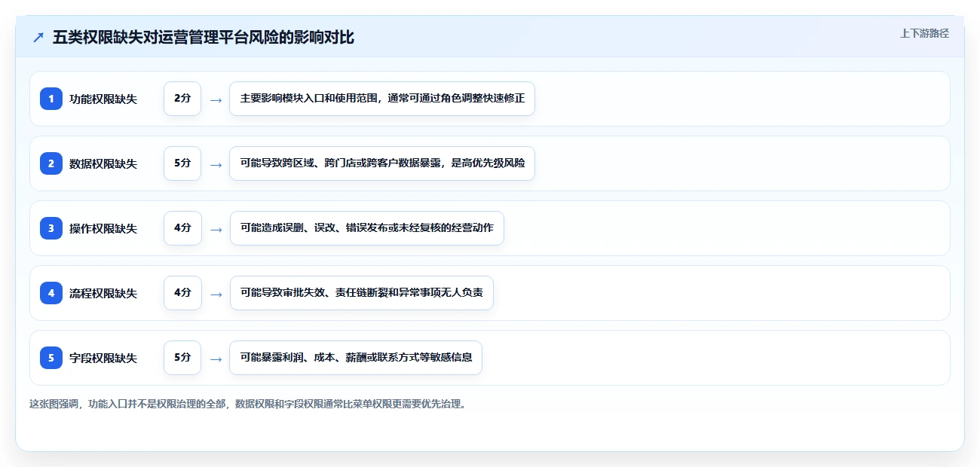Image resolution: width=980 pixels, height=467 pixels.
Task: Click the 上下游路径 label
Action: (x=924, y=33)
